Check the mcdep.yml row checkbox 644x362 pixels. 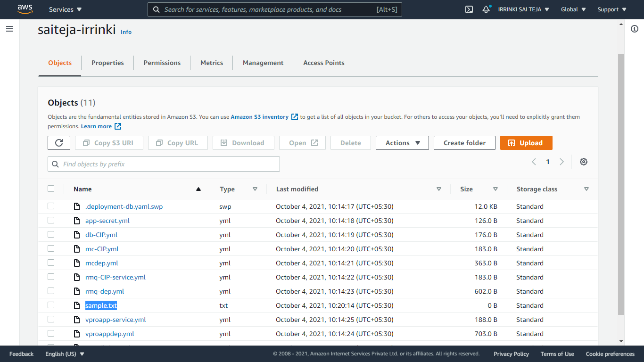[x=51, y=263]
